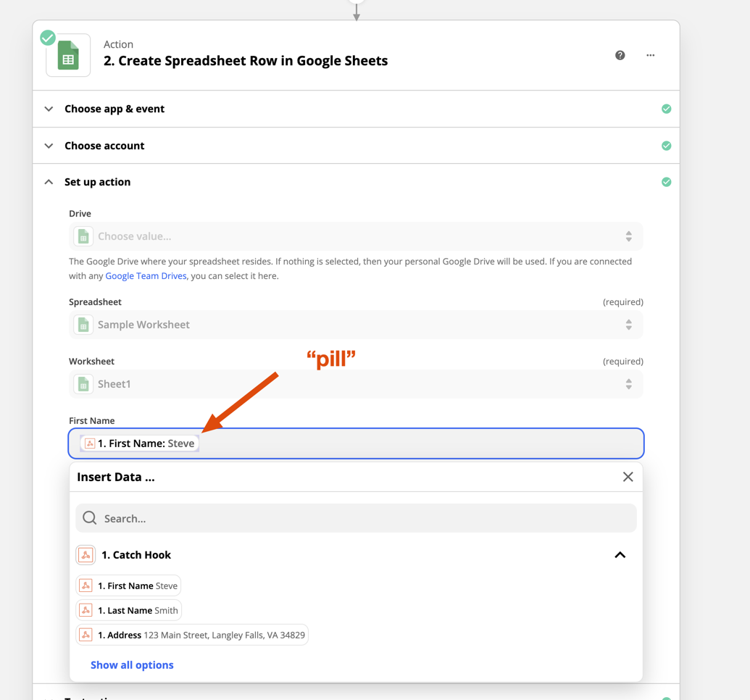Open the Sheet1 worksheet selector
Viewport: 750px width, 700px height.
356,384
